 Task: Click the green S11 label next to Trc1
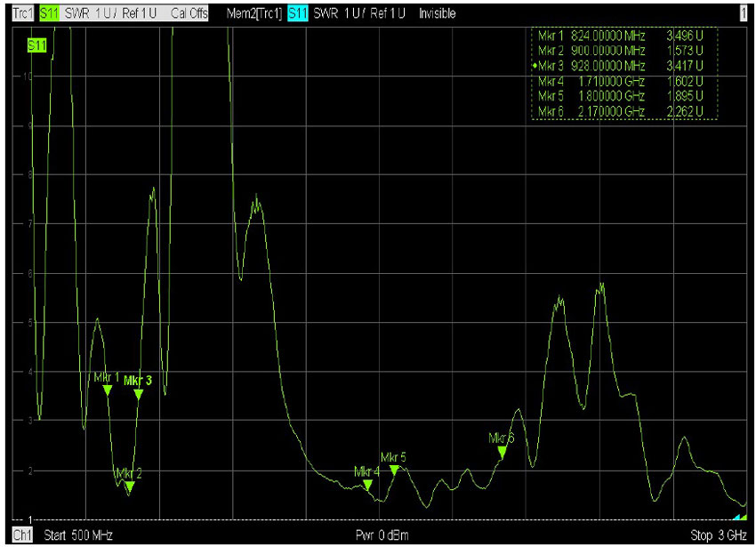pos(49,13)
